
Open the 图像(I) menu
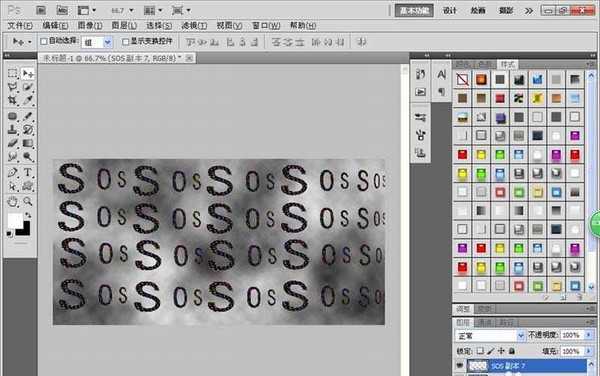[90, 26]
